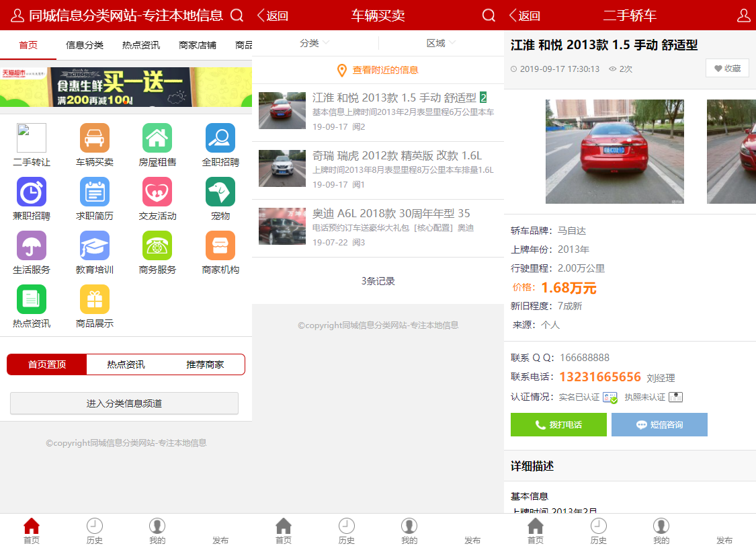Open the 商品展示 gift icon
The height and width of the screenshot is (546, 756).
95,299
